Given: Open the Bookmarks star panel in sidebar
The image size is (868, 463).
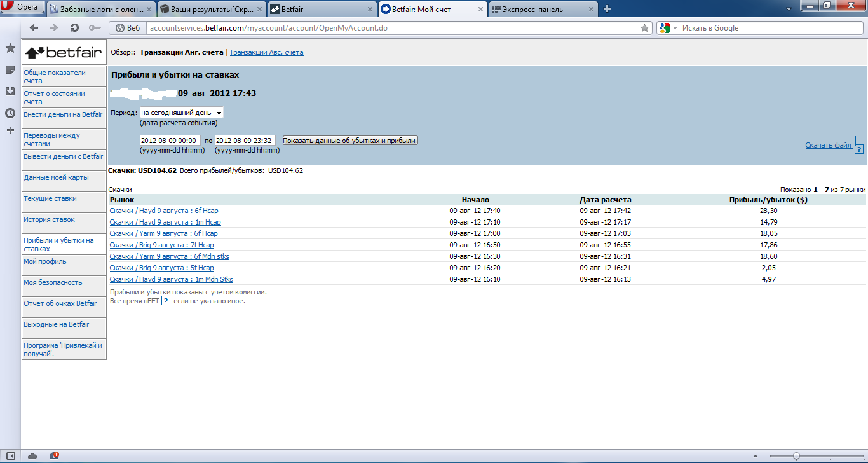Looking at the screenshot, I should point(10,48).
